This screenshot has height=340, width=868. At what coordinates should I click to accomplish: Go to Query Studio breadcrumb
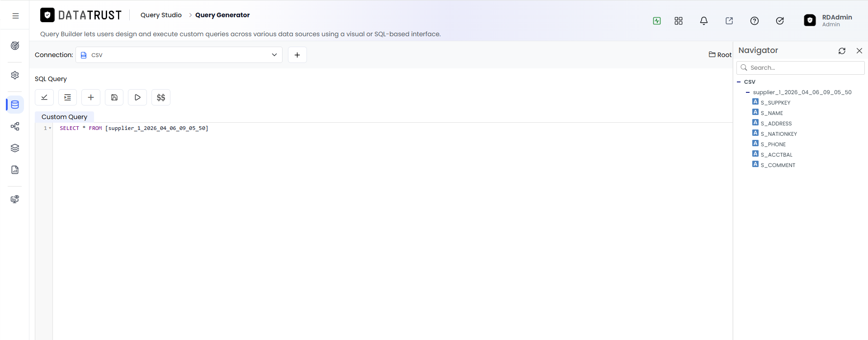click(161, 15)
